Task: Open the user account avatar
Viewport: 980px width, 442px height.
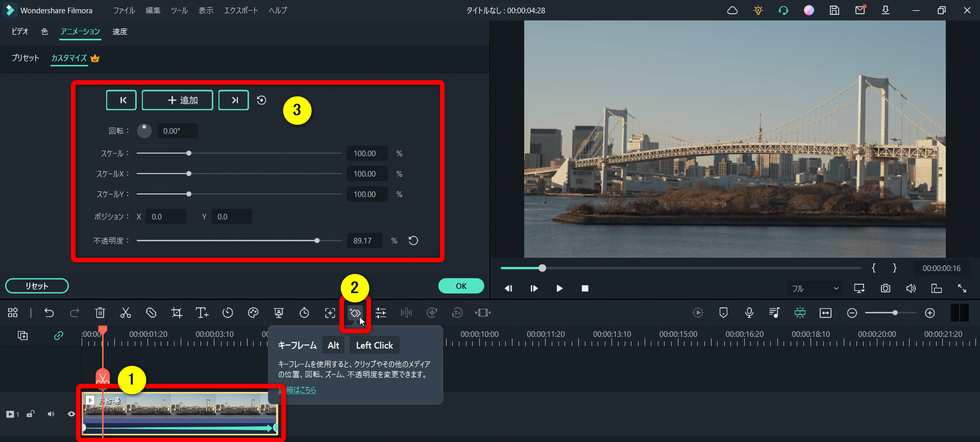Action: [809, 10]
